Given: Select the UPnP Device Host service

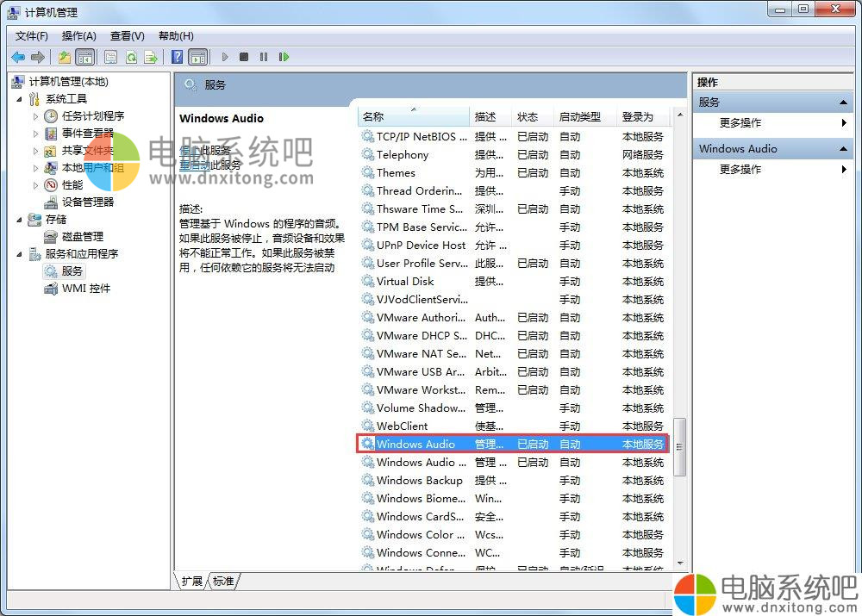Looking at the screenshot, I should [514, 245].
